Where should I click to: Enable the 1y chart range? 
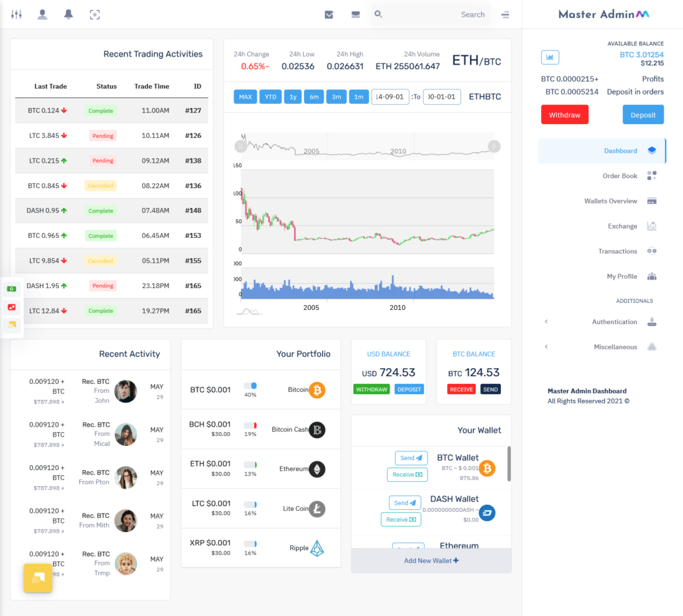(x=292, y=96)
